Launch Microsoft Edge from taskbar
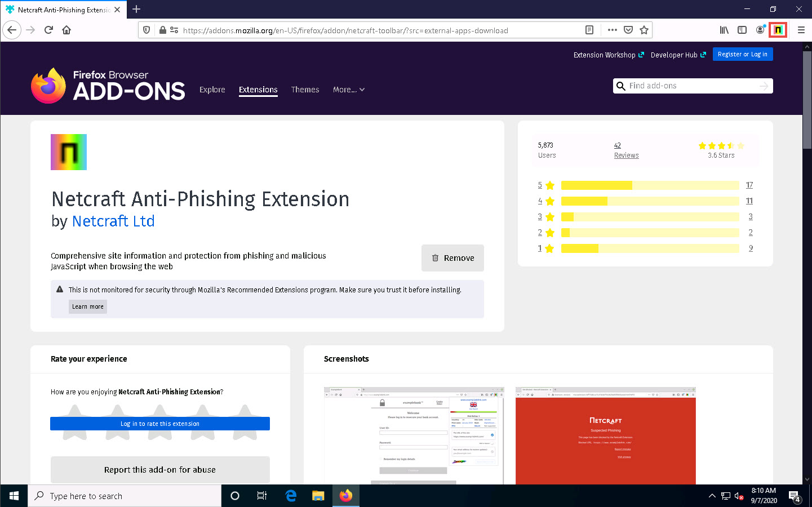The image size is (812, 507). point(291,496)
